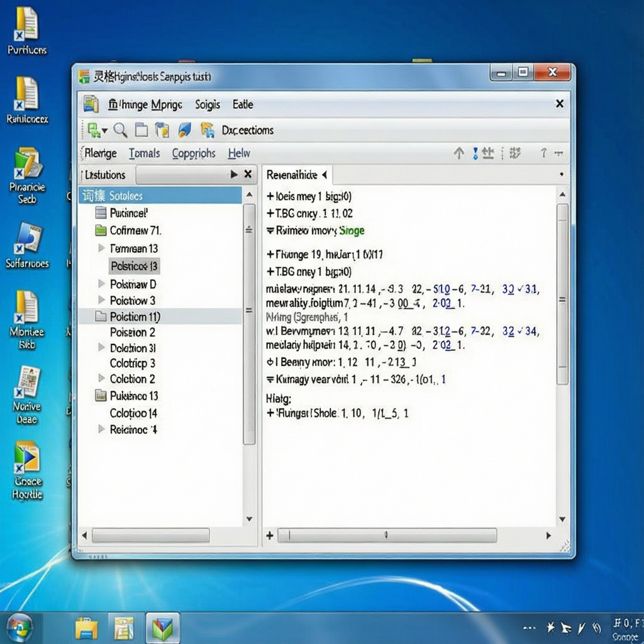Click the up arrow on the left panel's vertical scrollbar

click(x=249, y=194)
